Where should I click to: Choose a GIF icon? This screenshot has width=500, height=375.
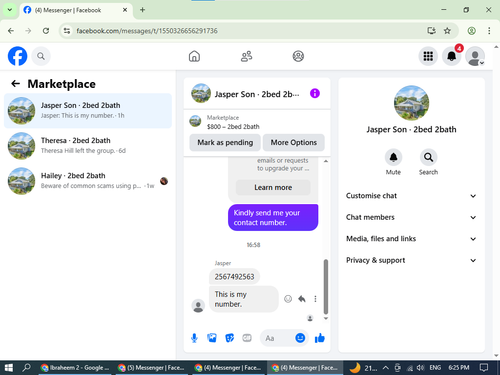(247, 338)
